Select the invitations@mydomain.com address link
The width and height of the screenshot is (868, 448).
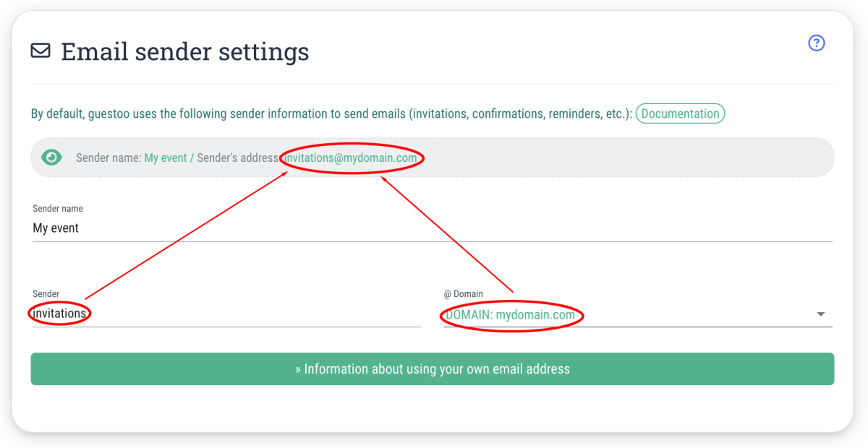click(x=352, y=157)
